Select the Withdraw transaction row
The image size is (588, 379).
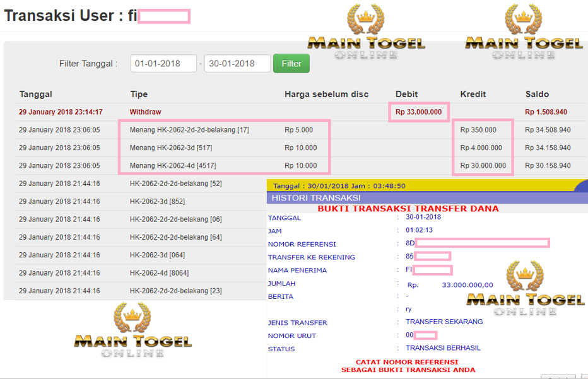point(146,112)
